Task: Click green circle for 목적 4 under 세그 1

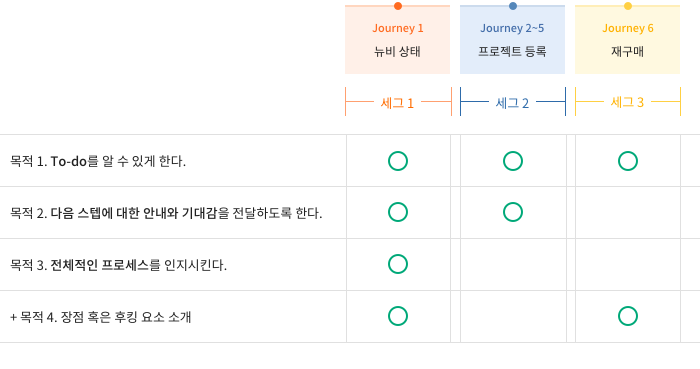Action: (x=398, y=316)
